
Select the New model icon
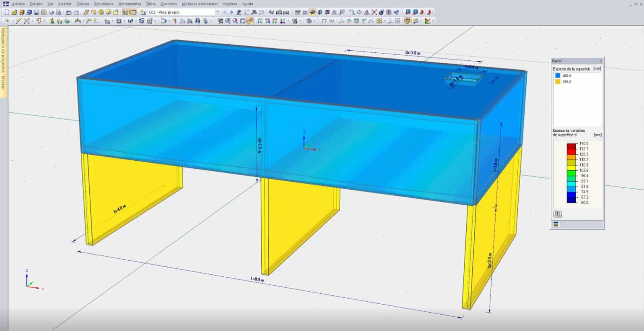pos(7,12)
